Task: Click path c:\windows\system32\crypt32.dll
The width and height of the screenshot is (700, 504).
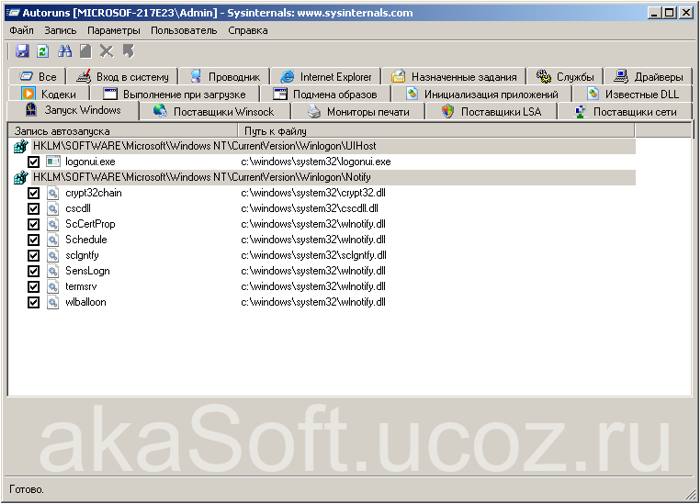Action: (313, 193)
